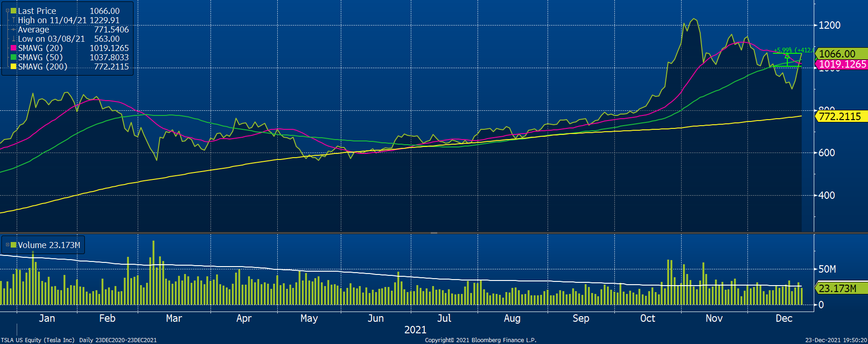The width and height of the screenshot is (868, 344).
Task: Click the 600 price axis label
Action: pos(827,153)
